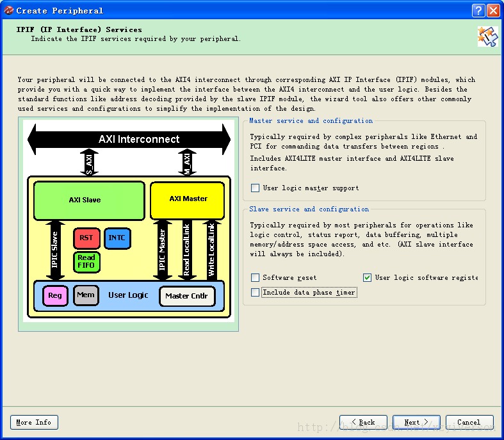Viewport: 504px width, 440px height.
Task: Open More Info help
Action: tap(34, 422)
